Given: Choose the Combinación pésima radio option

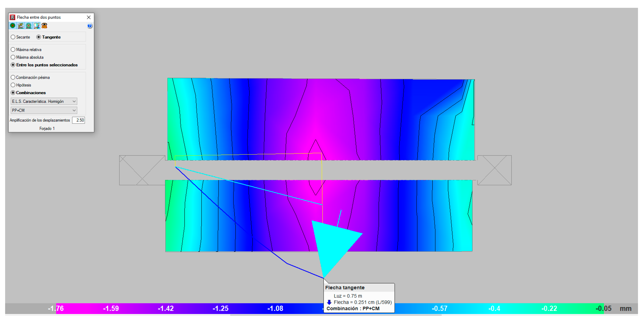Looking at the screenshot, I should coord(13,77).
